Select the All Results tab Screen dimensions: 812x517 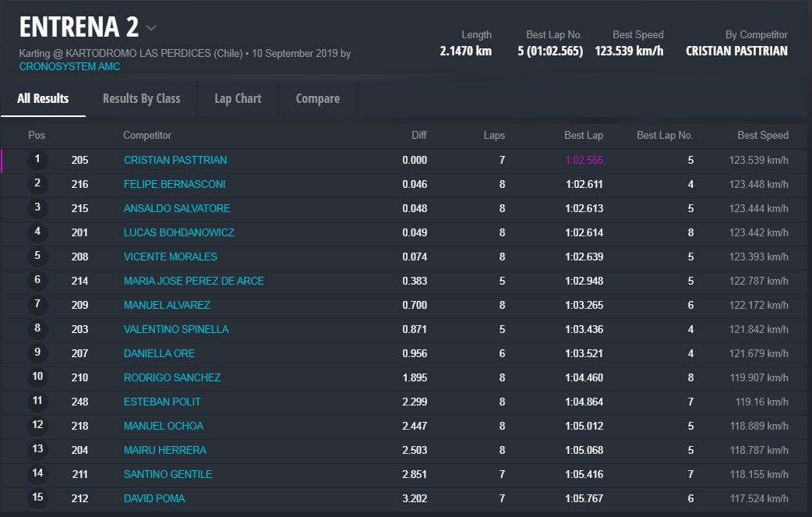(x=43, y=98)
